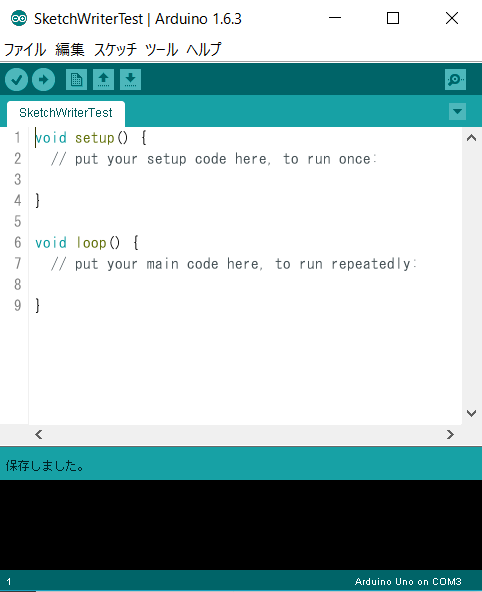The height and width of the screenshot is (592, 482).
Task: Click the Arduino logo in title bar
Action: point(19,18)
